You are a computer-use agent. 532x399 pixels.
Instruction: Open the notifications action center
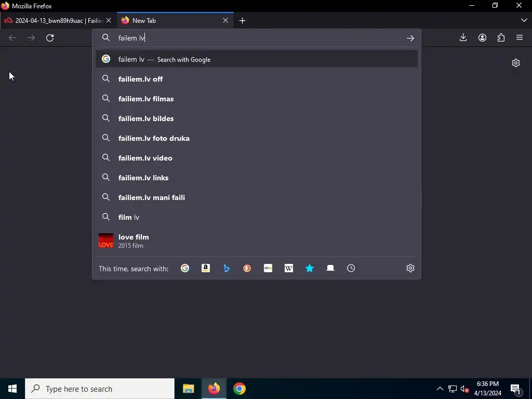pyautogui.click(x=516, y=389)
